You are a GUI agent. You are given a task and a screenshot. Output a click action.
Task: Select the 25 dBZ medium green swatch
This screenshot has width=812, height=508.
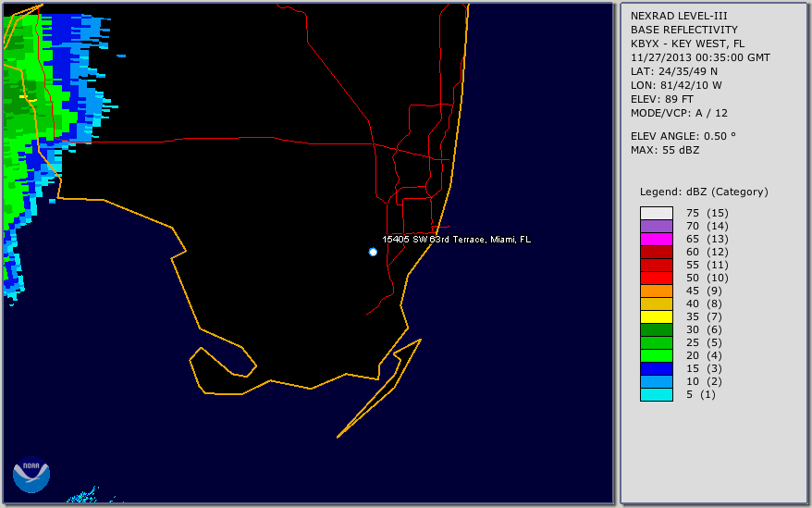657,342
